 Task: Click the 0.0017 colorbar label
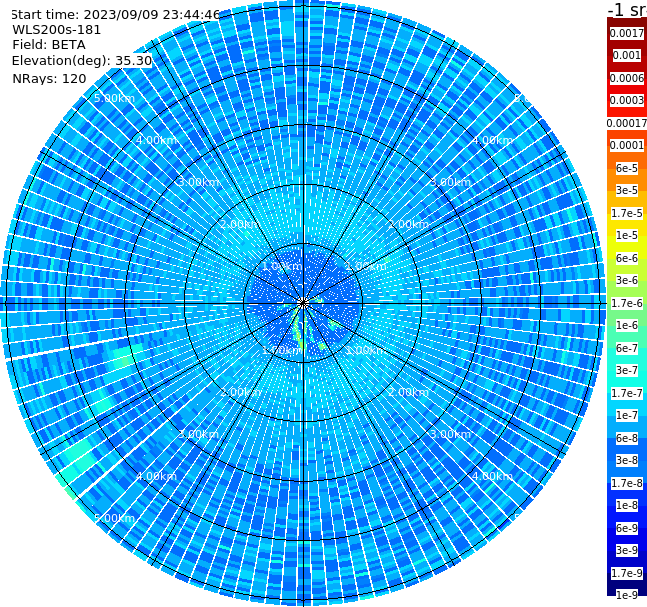click(627, 33)
